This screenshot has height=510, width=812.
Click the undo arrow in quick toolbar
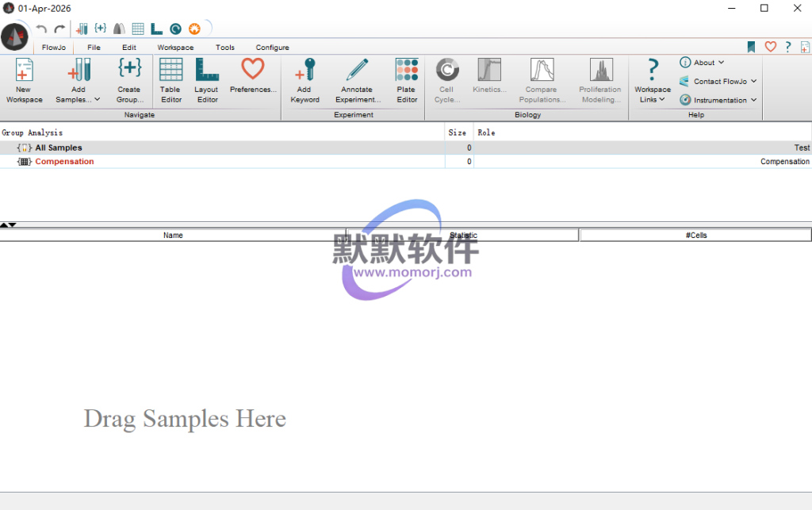tap(42, 29)
